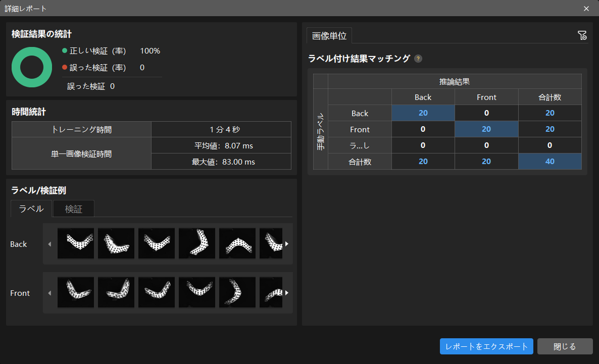Screen dimensions: 599x364
Task: Show next Front row thumbnails with right arrow
Action: tap(287, 293)
